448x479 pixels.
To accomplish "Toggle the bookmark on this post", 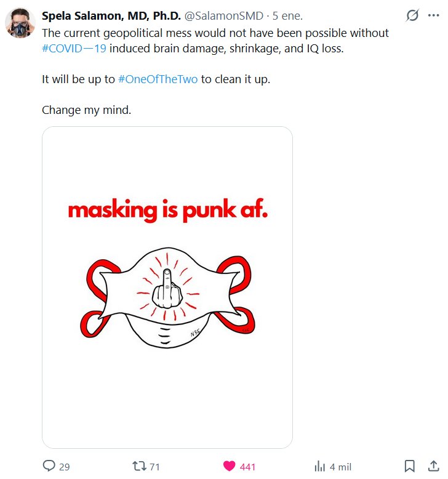I will coord(410,466).
